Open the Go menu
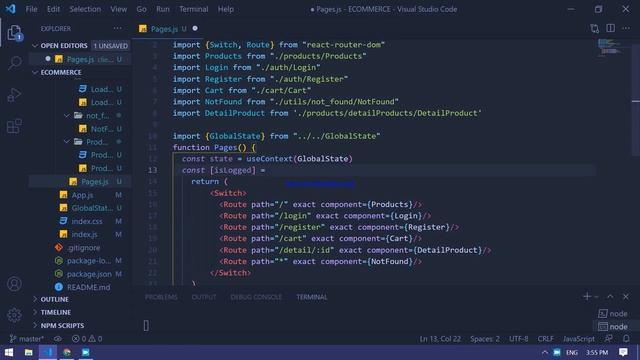Image resolution: width=640 pixels, height=360 pixels. pos(142,9)
